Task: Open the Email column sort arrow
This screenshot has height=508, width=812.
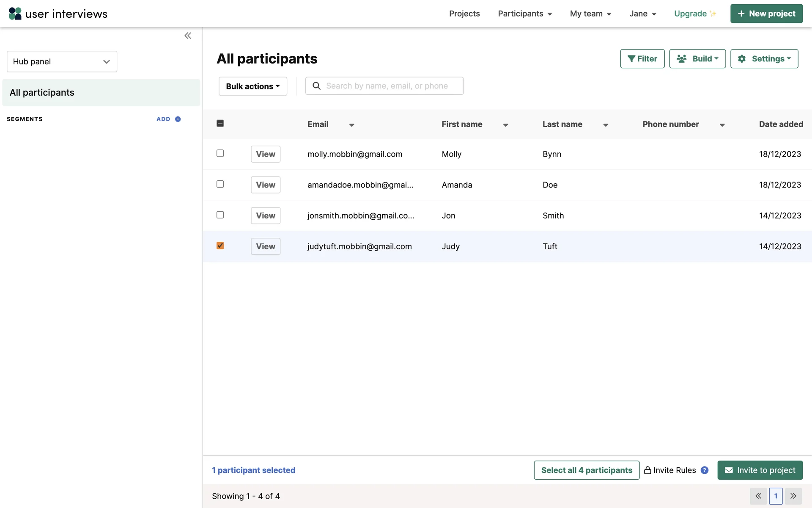Action: click(x=351, y=125)
